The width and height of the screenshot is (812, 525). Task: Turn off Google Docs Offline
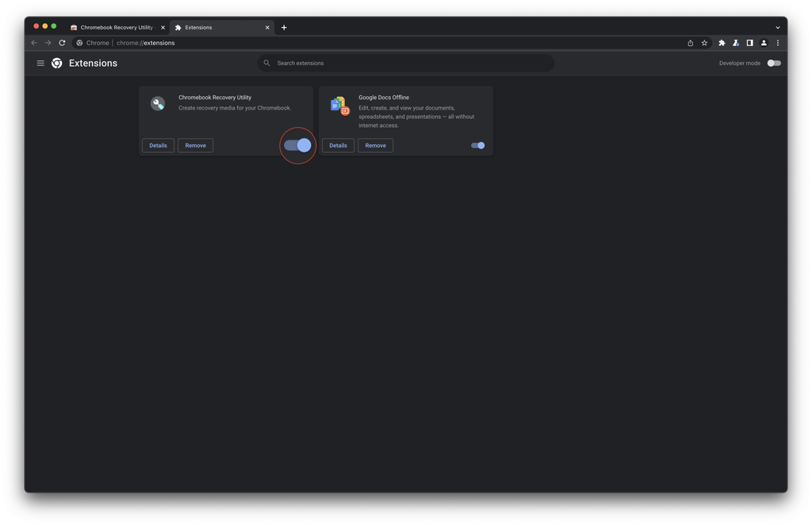click(x=477, y=145)
